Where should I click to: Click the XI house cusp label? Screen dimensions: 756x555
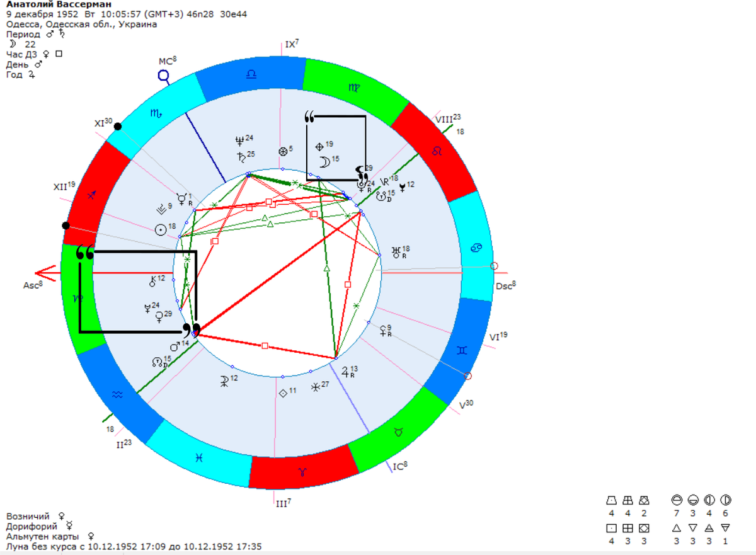(103, 122)
